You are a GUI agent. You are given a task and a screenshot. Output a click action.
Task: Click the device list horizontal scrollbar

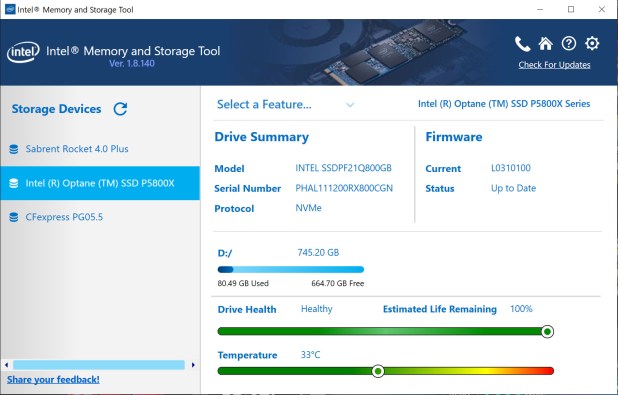tap(99, 365)
